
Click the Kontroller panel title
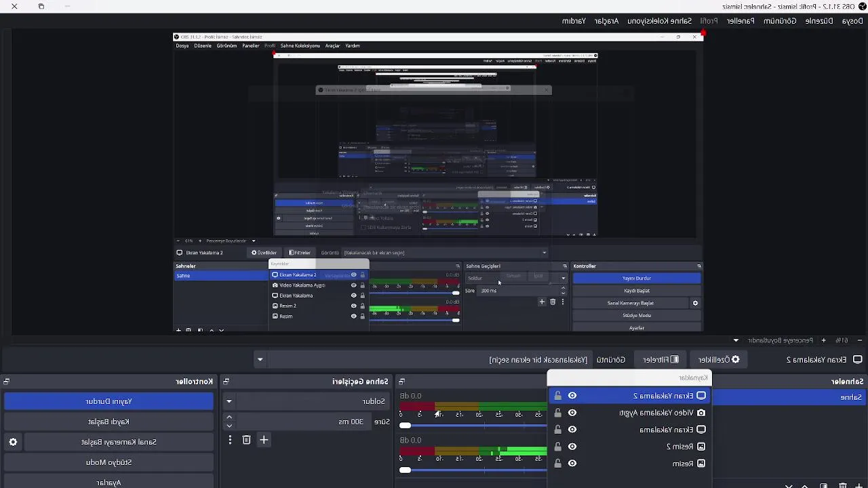tap(195, 382)
